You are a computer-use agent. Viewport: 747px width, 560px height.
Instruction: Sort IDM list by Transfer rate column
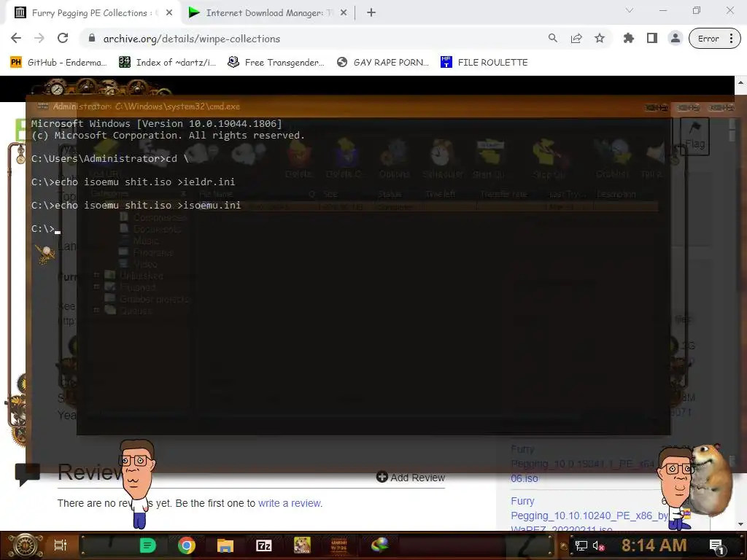click(x=503, y=194)
